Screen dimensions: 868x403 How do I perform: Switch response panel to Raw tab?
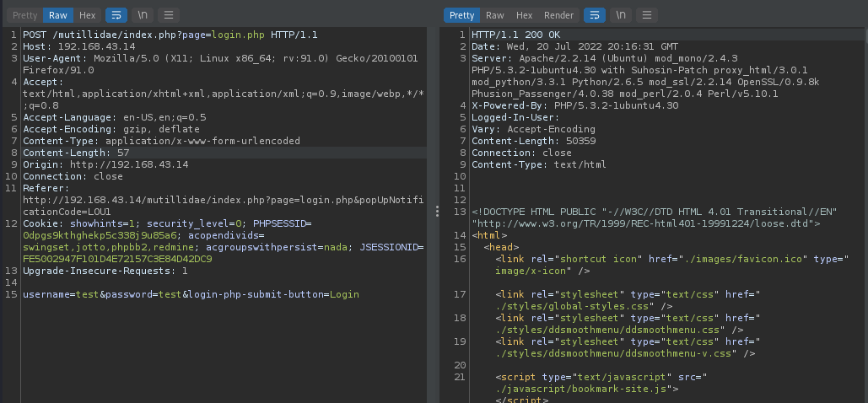click(495, 15)
